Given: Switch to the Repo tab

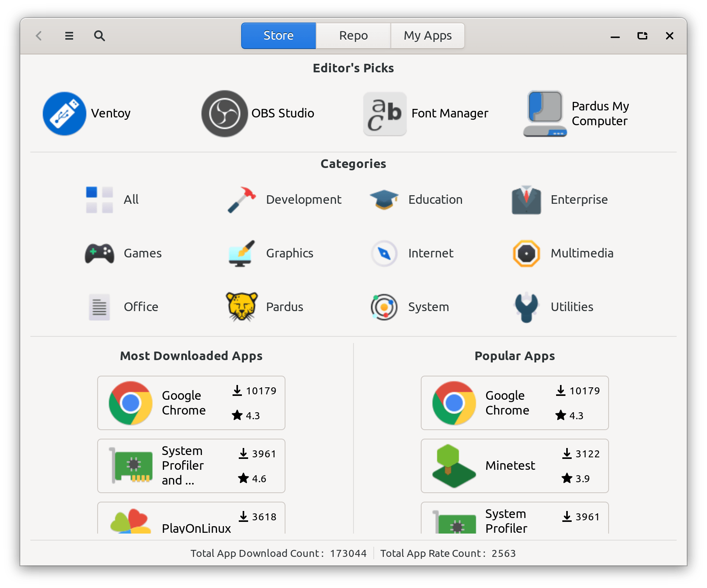Looking at the screenshot, I should (x=353, y=36).
